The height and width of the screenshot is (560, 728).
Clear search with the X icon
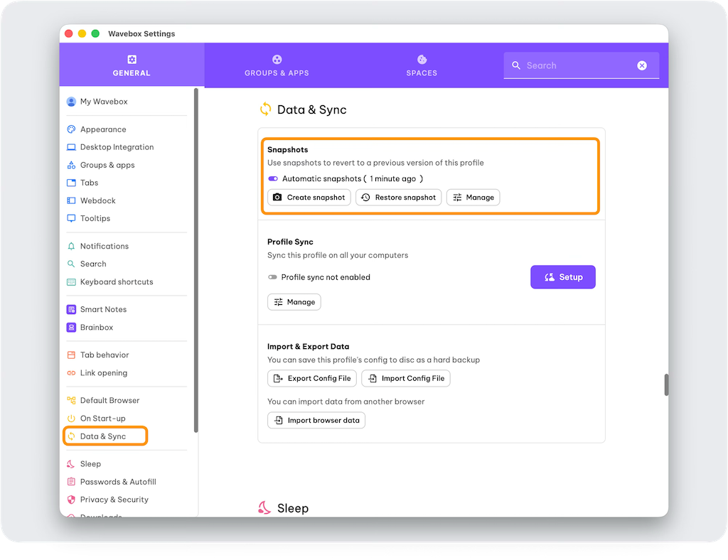coord(642,65)
